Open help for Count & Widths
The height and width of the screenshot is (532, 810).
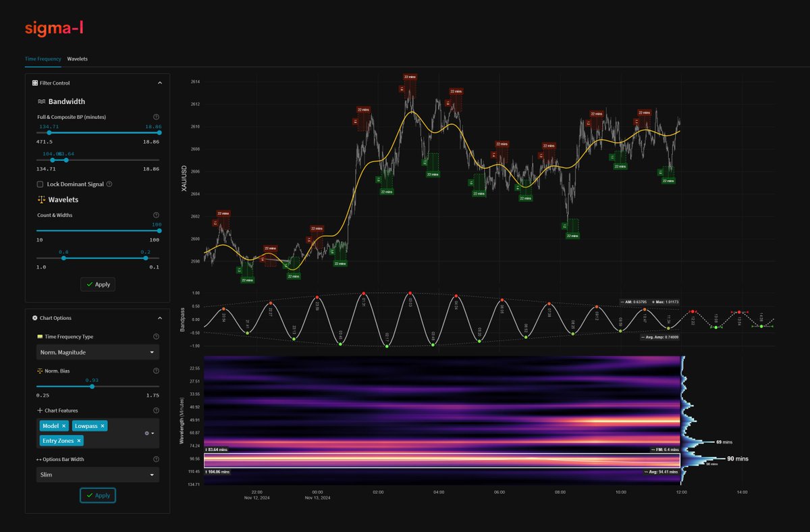coord(156,215)
